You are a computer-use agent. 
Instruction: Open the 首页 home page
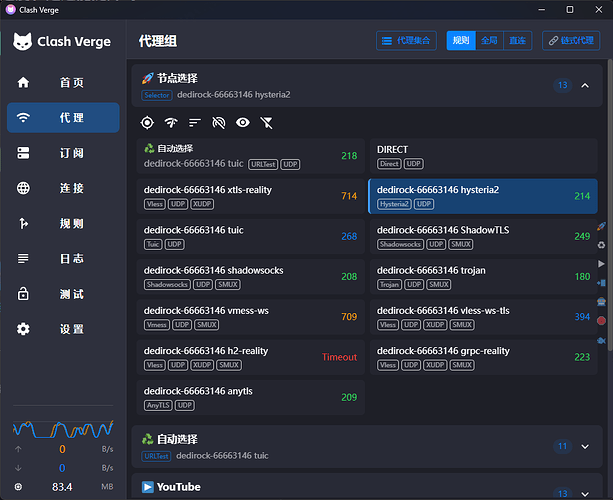click(x=63, y=82)
